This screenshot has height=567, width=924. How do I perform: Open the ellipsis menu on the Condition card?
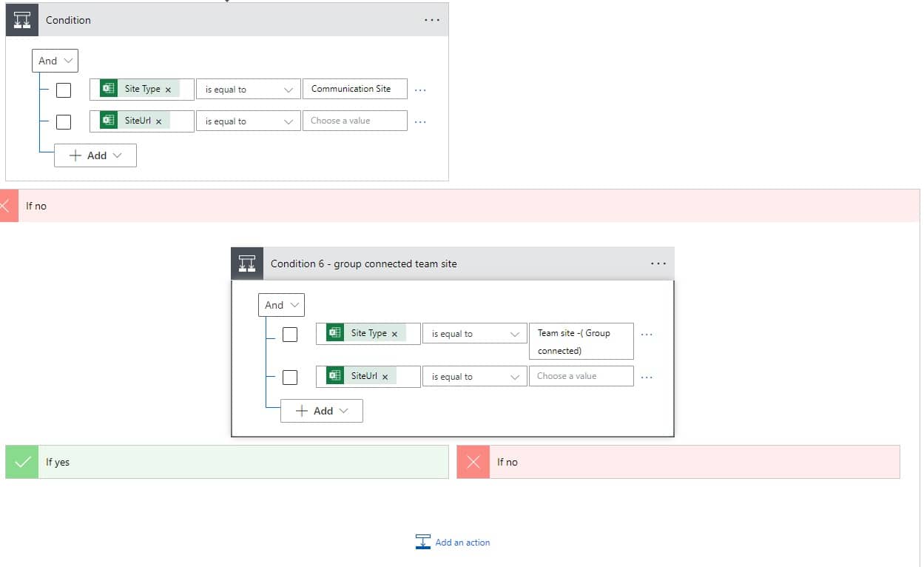(x=432, y=20)
